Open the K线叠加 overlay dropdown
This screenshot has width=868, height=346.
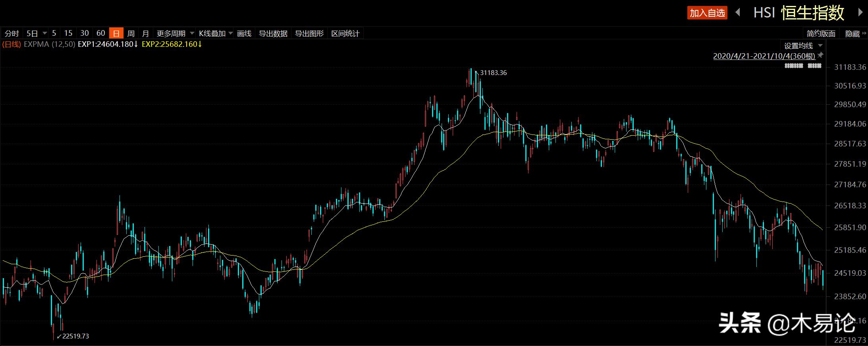tap(216, 33)
